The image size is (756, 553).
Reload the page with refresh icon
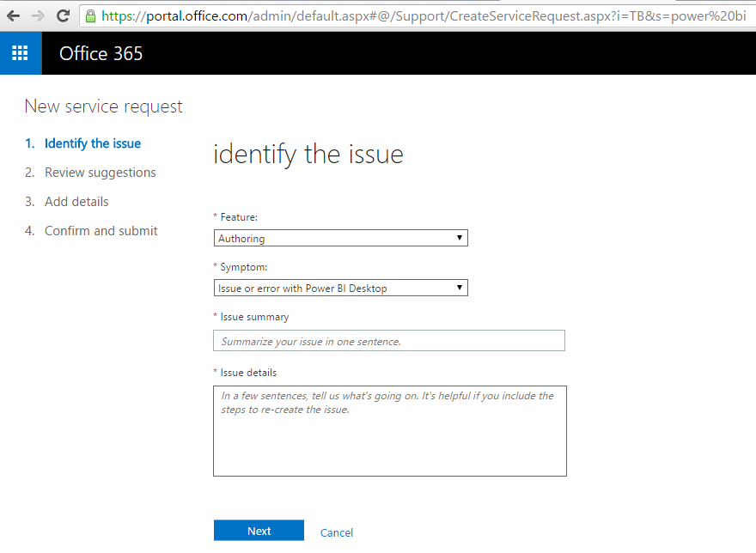point(63,16)
